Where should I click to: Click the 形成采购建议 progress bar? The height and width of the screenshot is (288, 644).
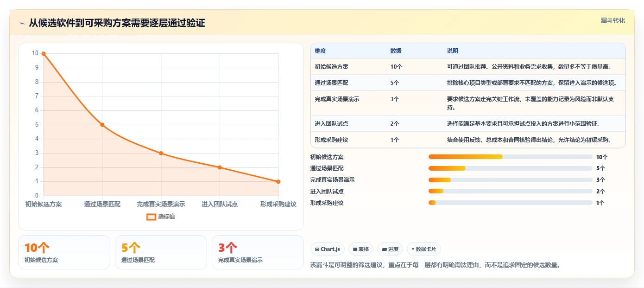tap(511, 203)
